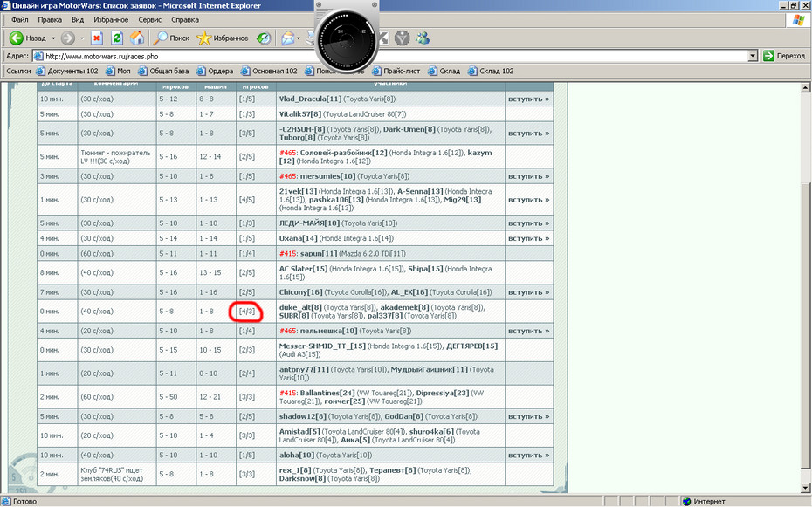812x507 pixels.
Task: Stop page loading with the red X icon
Action: click(x=97, y=38)
